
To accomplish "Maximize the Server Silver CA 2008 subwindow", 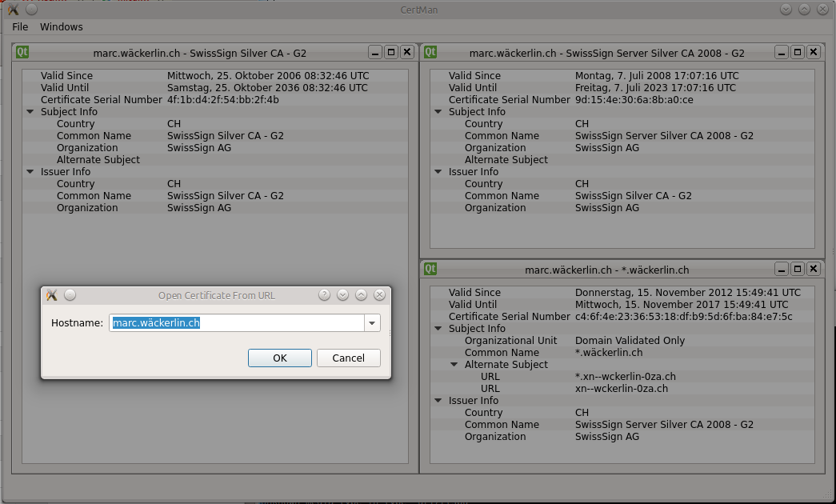I will [798, 52].
